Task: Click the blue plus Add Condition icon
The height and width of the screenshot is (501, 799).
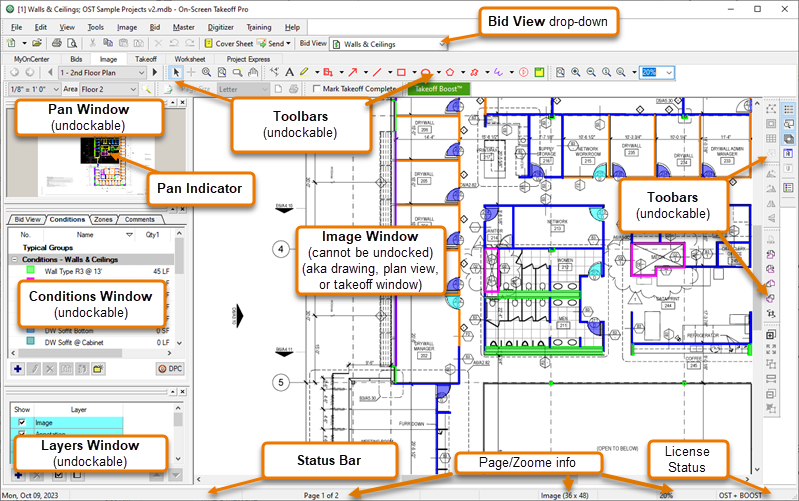Action: (x=18, y=368)
